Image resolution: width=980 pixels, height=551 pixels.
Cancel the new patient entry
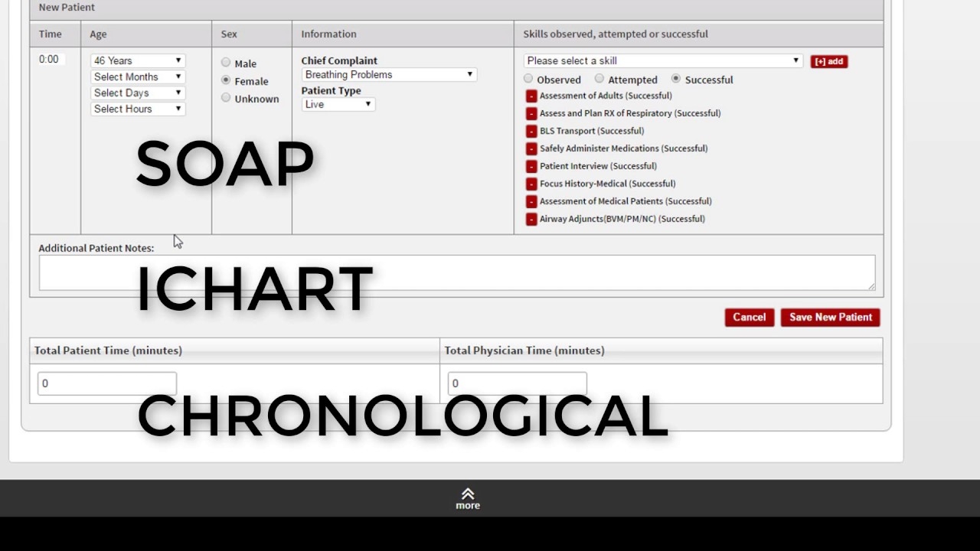click(x=749, y=317)
